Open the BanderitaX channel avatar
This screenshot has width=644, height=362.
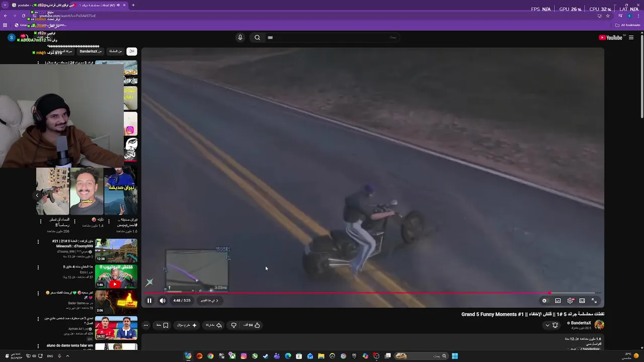tap(599, 325)
